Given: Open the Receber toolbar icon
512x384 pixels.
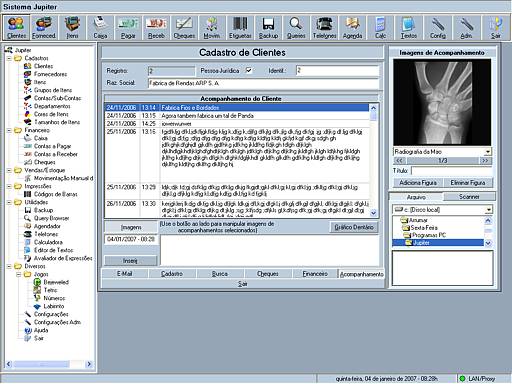Looking at the screenshot, I should click(x=156, y=27).
